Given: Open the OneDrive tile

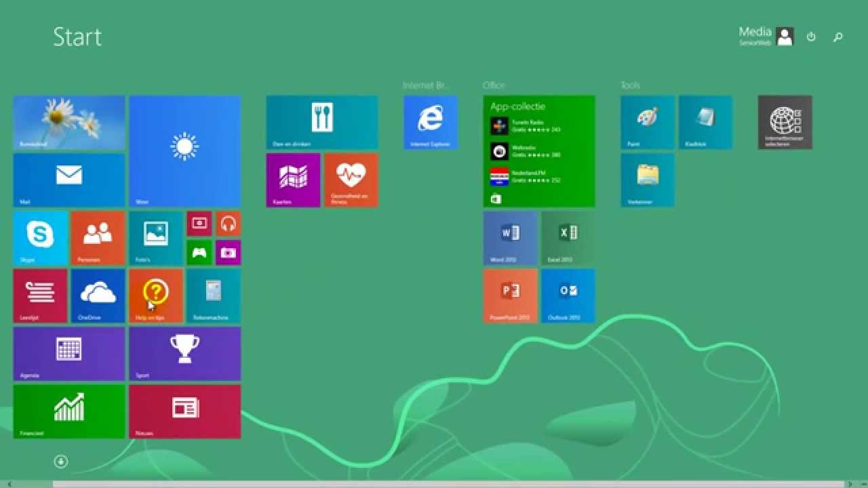Looking at the screenshot, I should point(98,296).
